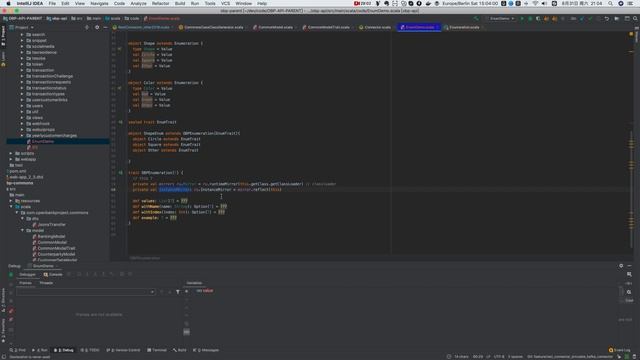640x360 pixels.
Task: Switch to the Connector.scala editor tab
Action: tap(375, 27)
